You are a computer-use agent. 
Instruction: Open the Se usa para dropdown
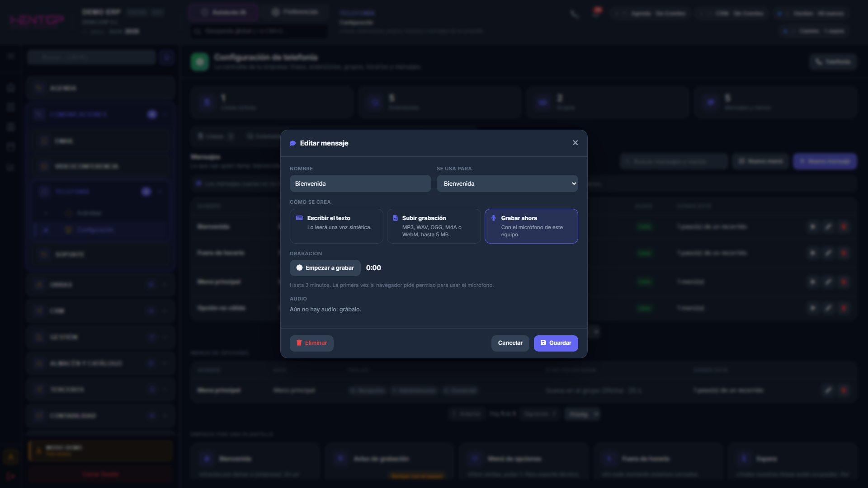507,183
